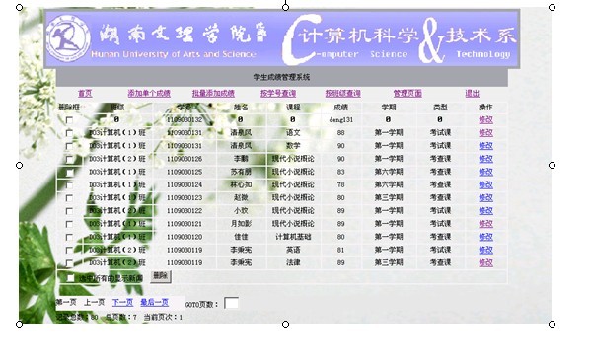Viewport: 591px width, 364px height.
Task: Click 修改 for the 法律 course row
Action: pyautogui.click(x=485, y=262)
